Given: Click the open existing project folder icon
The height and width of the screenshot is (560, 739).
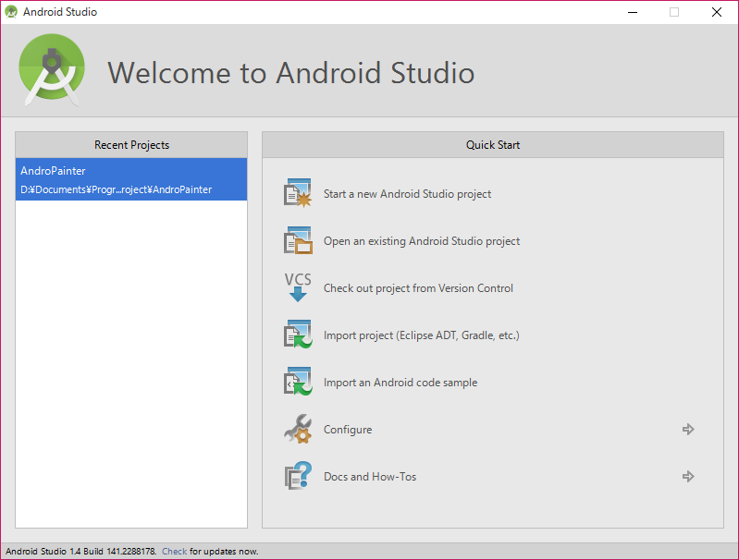Looking at the screenshot, I should pos(298,241).
